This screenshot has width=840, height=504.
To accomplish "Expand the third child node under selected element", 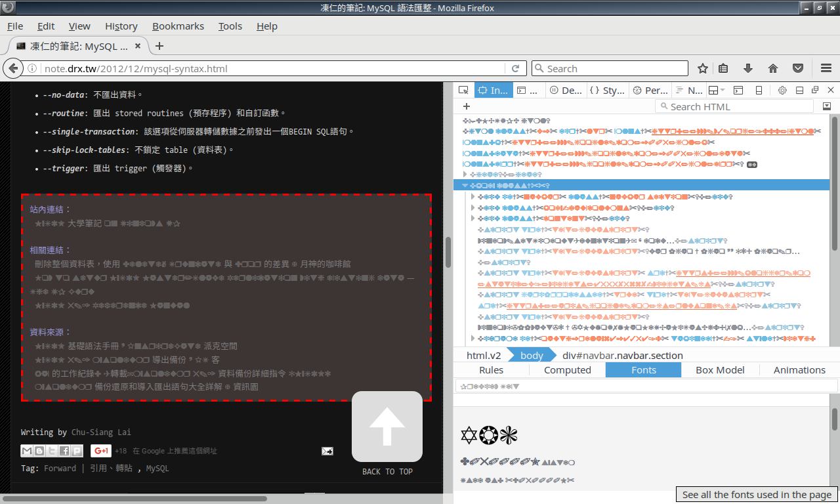I will pyautogui.click(x=473, y=219).
